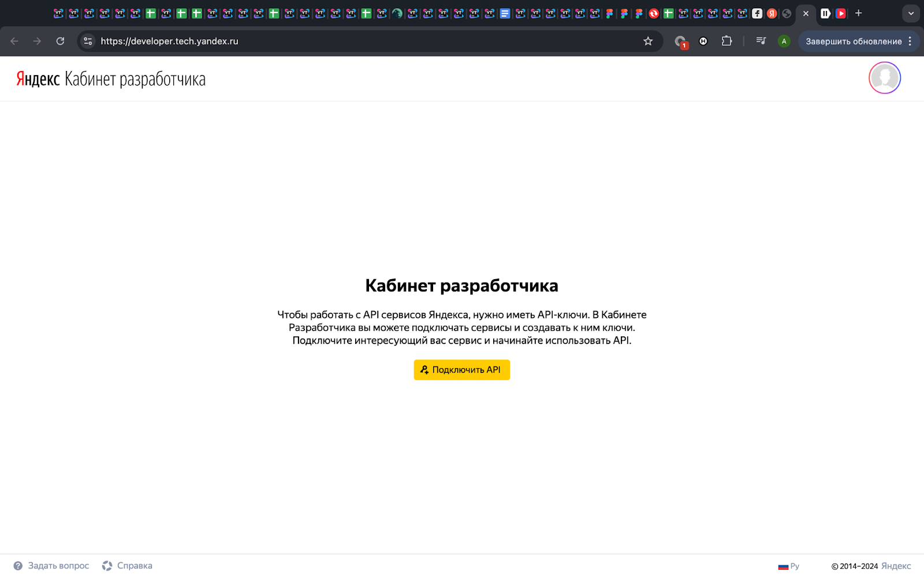
Task: Click the paragraph starting with Чтобы работать с API
Action: 462,328
